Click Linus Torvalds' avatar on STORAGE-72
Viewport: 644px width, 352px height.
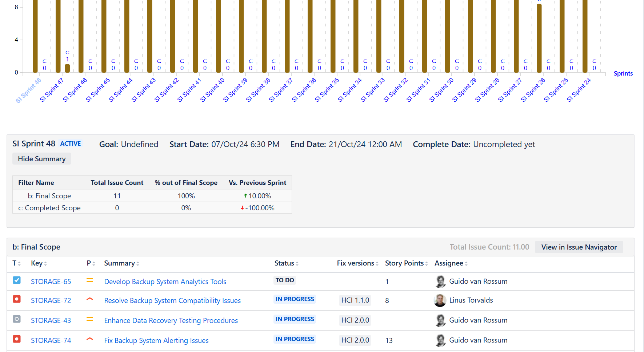[x=440, y=300]
